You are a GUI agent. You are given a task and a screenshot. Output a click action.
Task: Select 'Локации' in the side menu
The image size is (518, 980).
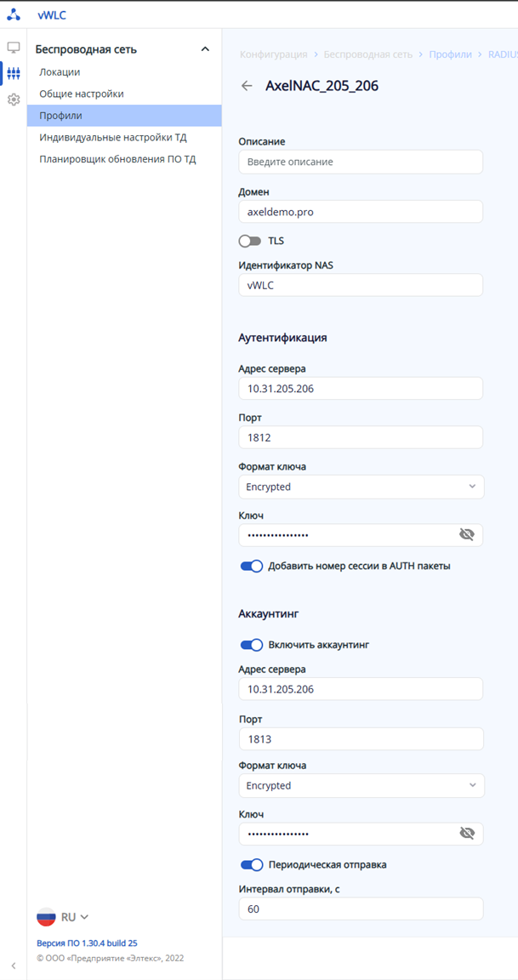pyautogui.click(x=60, y=72)
